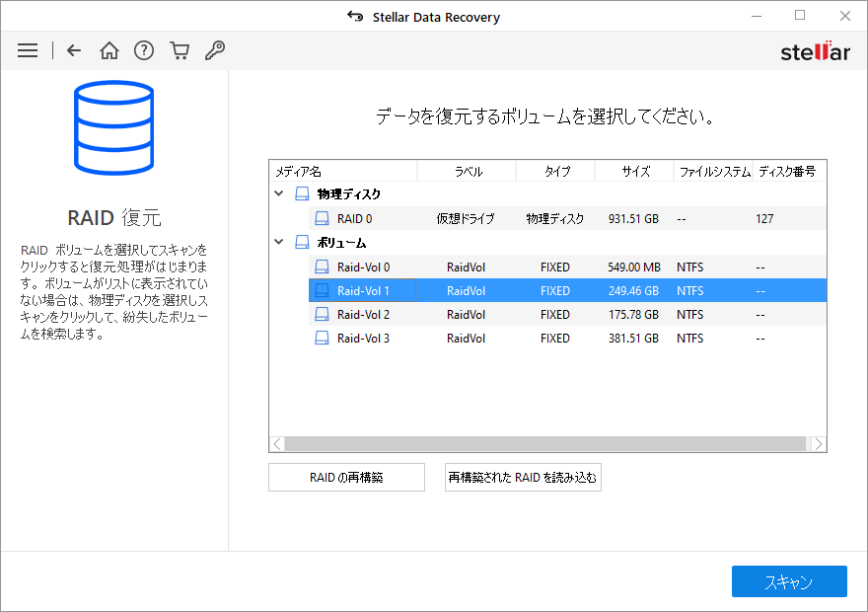Collapse the 物理ディスク tree group
This screenshot has width=868, height=612.
[x=279, y=194]
